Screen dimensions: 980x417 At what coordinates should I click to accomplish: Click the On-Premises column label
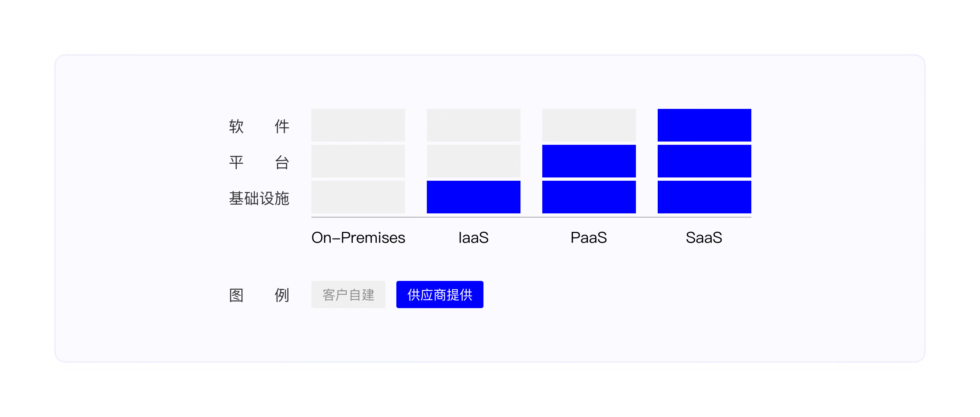(358, 237)
